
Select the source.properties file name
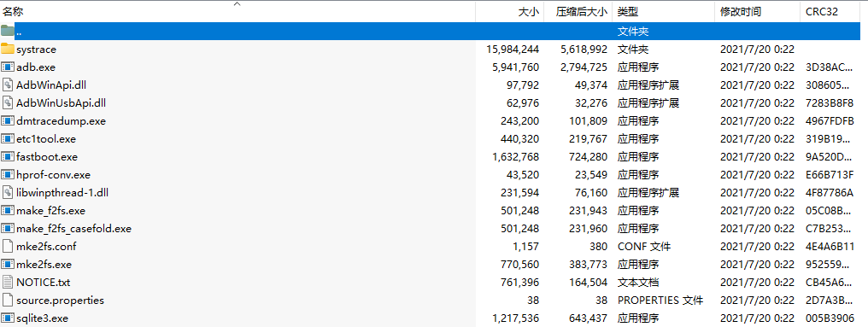pyautogui.click(x=61, y=300)
